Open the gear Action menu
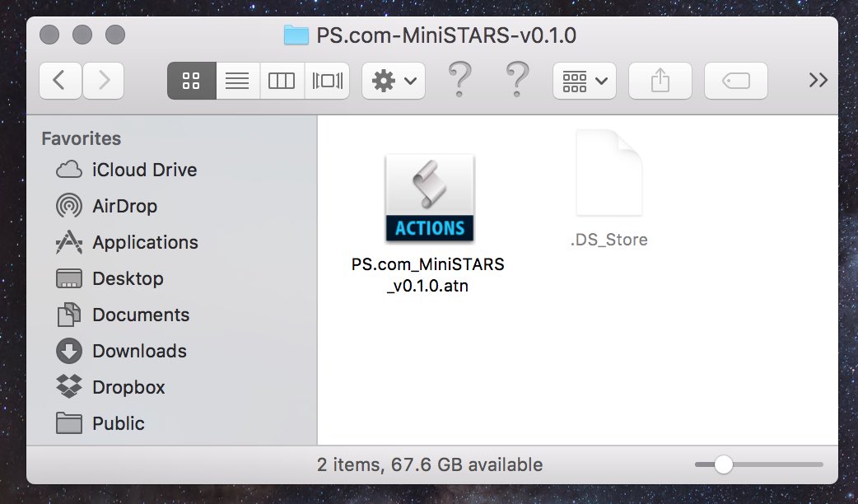Image resolution: width=858 pixels, height=504 pixels. pyautogui.click(x=394, y=81)
